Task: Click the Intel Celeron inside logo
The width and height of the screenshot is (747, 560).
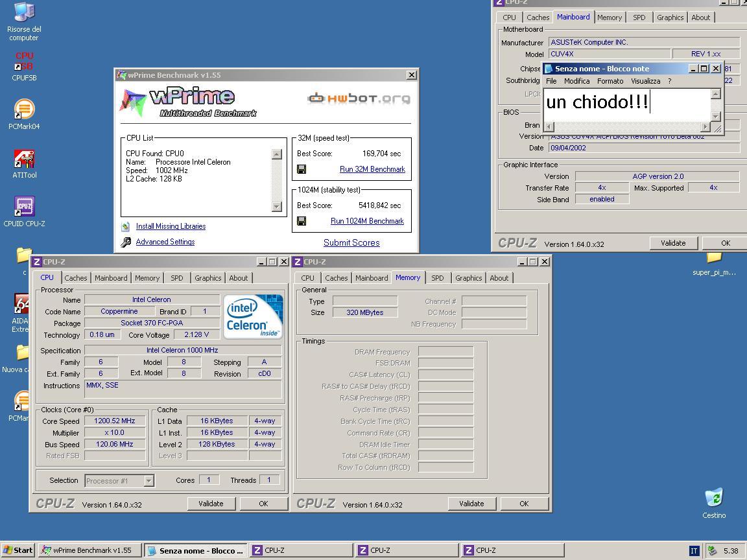Action: click(x=253, y=317)
